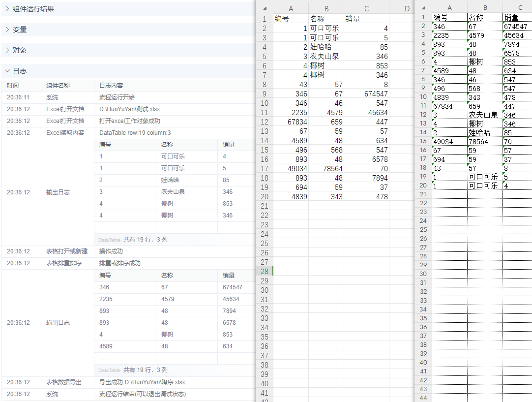The width and height of the screenshot is (532, 402).
Task: Select row 44 header in sorted spreadsheet
Action: tap(423, 398)
